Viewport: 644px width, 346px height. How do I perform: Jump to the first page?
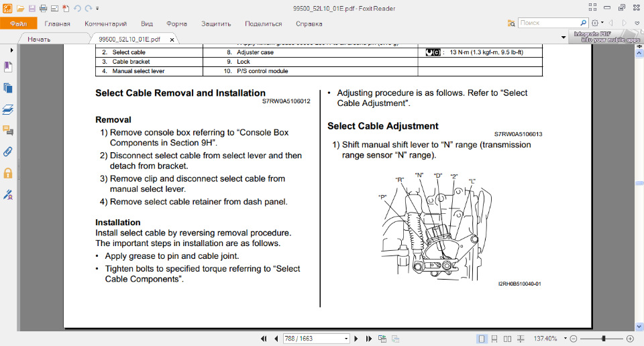click(x=264, y=339)
